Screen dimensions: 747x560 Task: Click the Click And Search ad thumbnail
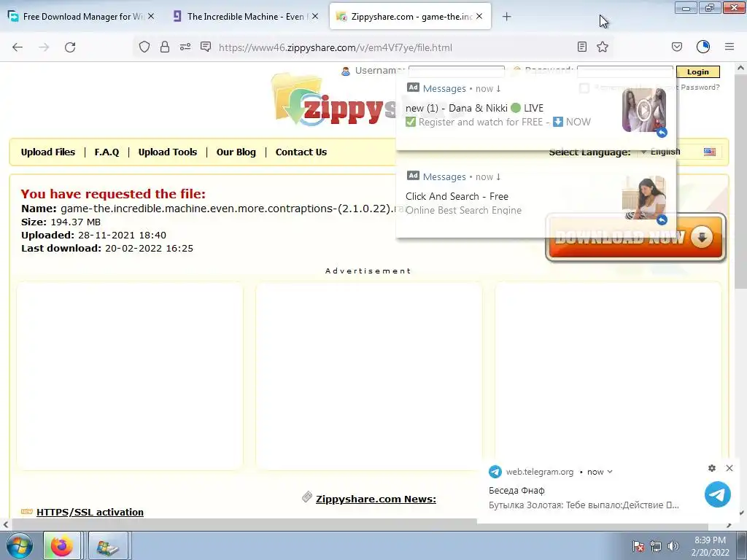pyautogui.click(x=644, y=198)
